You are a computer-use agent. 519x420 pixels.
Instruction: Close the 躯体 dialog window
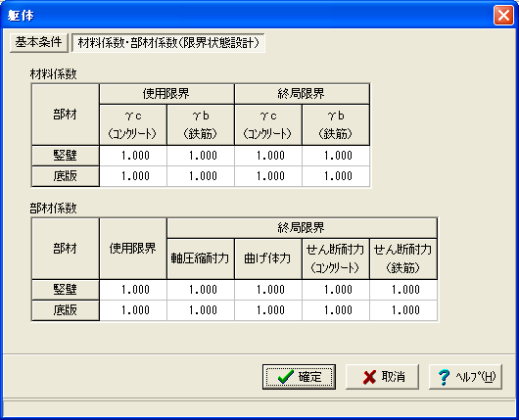(503, 16)
